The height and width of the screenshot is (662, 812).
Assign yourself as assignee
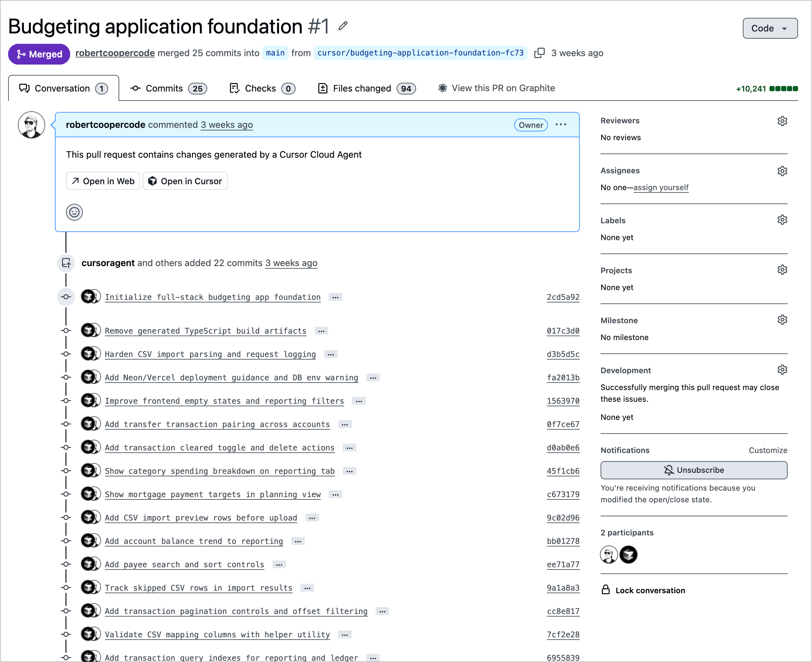pyautogui.click(x=661, y=187)
